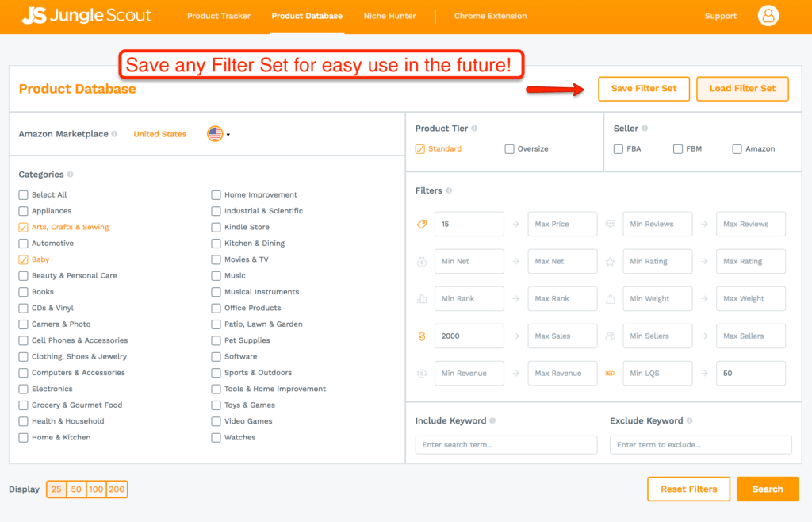Click the sellers people icon
This screenshot has width=812, height=522.
click(x=611, y=336)
